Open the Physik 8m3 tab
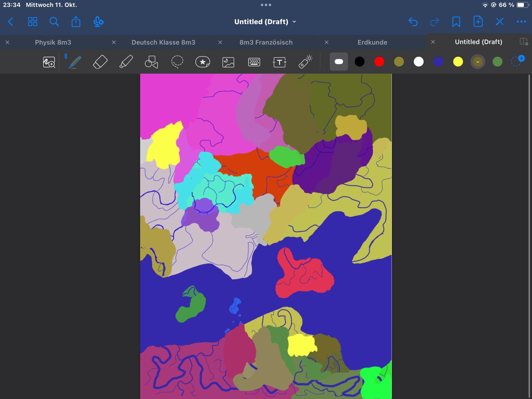 (53, 42)
